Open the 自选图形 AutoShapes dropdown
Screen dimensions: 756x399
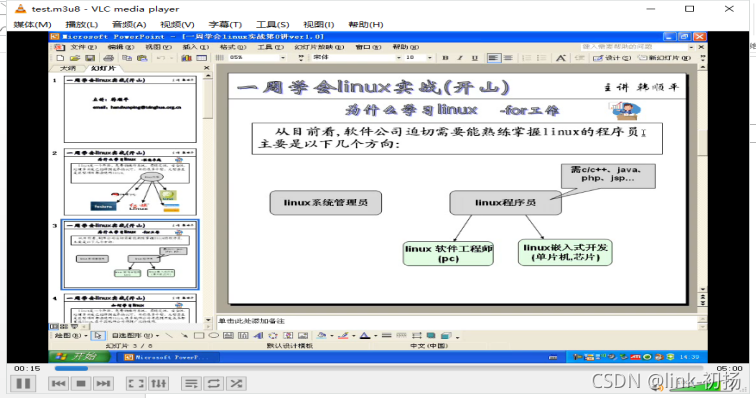pos(135,335)
